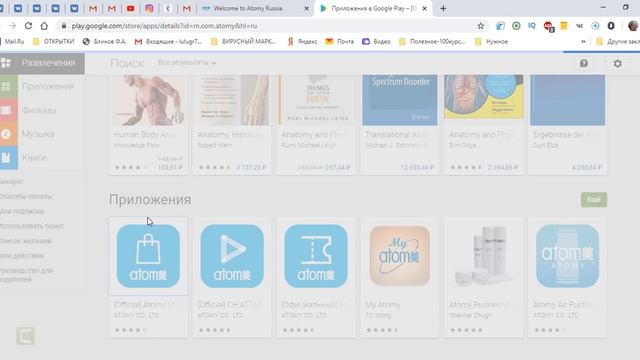Reload the page with the refresh icon
This screenshot has height=360, width=640.
pyautogui.click(x=28, y=26)
